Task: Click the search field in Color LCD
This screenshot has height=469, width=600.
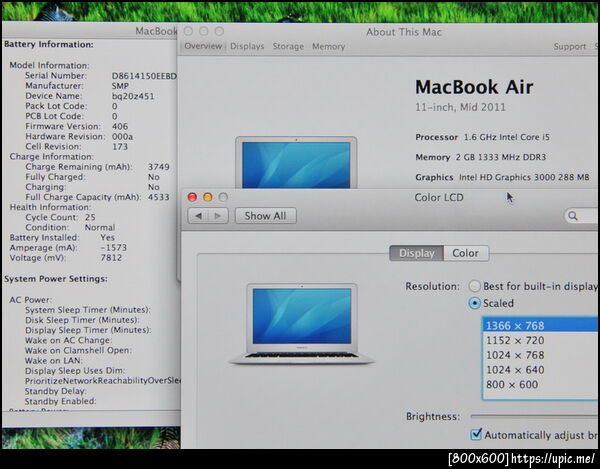Action: click(x=582, y=216)
